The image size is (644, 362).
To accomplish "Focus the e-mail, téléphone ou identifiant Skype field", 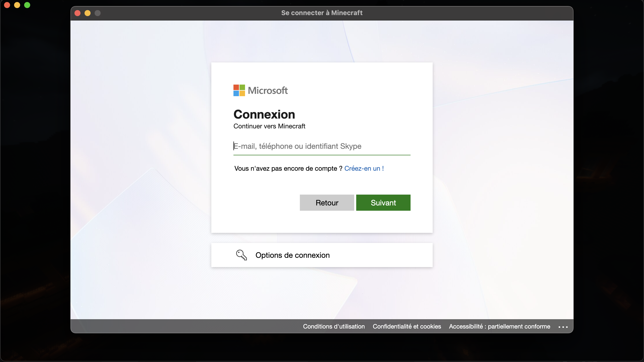I will click(x=321, y=146).
